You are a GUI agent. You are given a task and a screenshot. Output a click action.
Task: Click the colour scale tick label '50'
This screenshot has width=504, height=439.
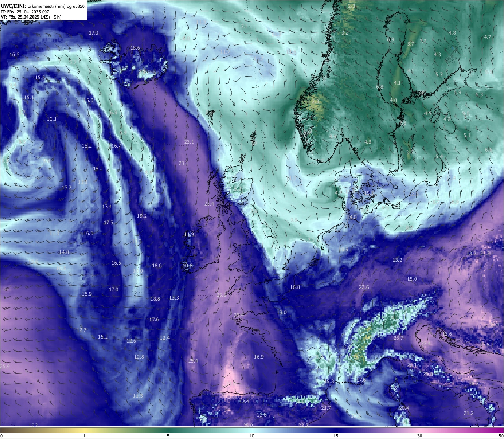point(500,436)
